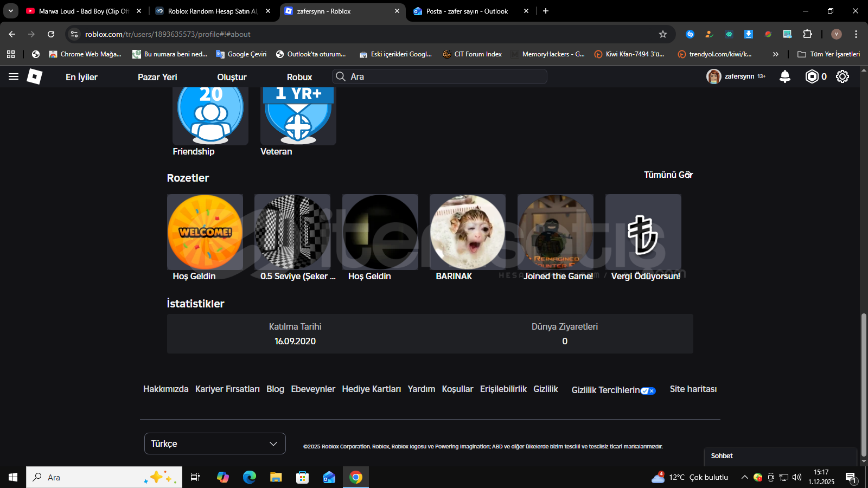The height and width of the screenshot is (488, 868).
Task: Open the Hakkımızda footer link
Action: click(166, 389)
